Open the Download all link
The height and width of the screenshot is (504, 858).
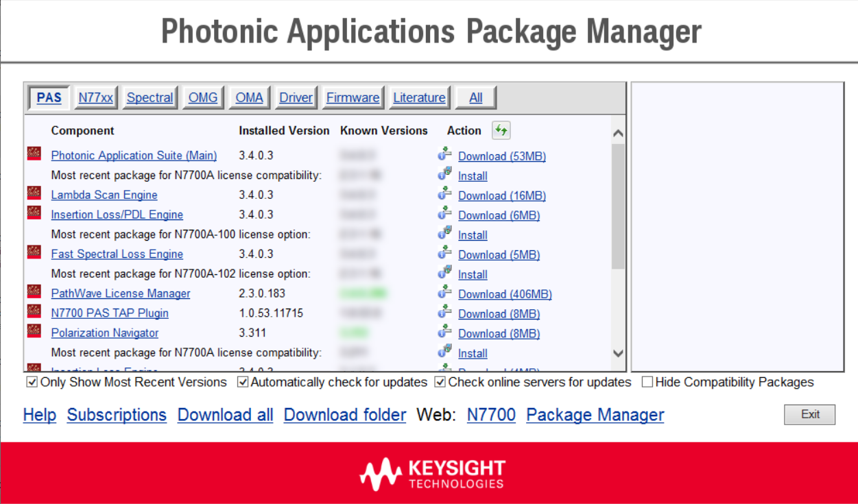[225, 415]
